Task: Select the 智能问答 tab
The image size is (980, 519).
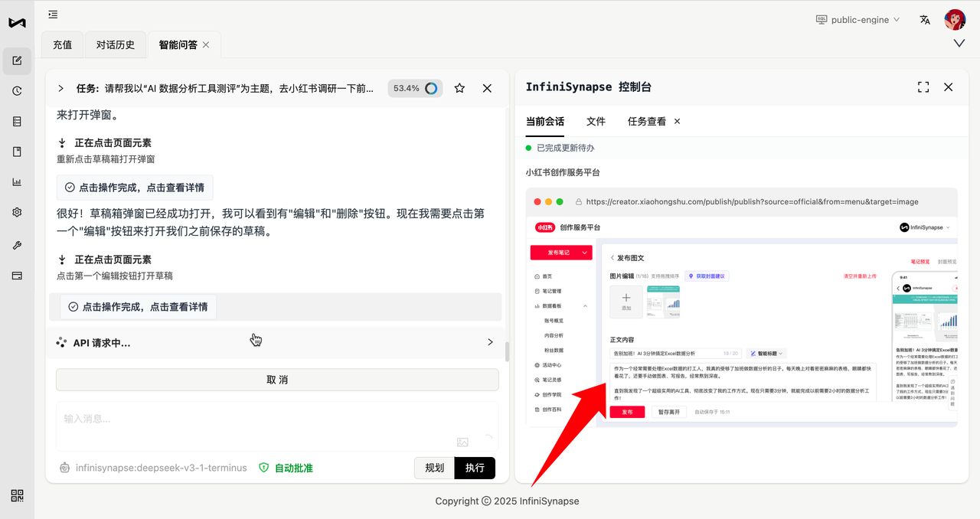Action: tap(178, 45)
